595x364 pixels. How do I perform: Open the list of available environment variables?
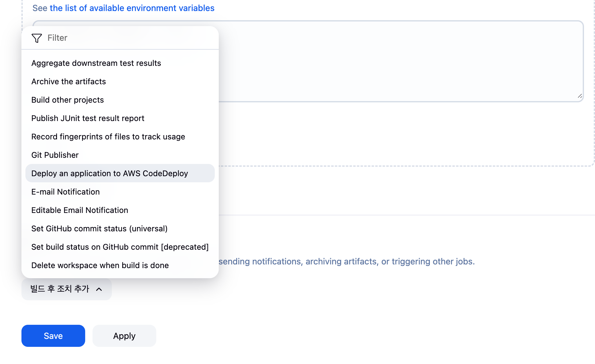(132, 8)
